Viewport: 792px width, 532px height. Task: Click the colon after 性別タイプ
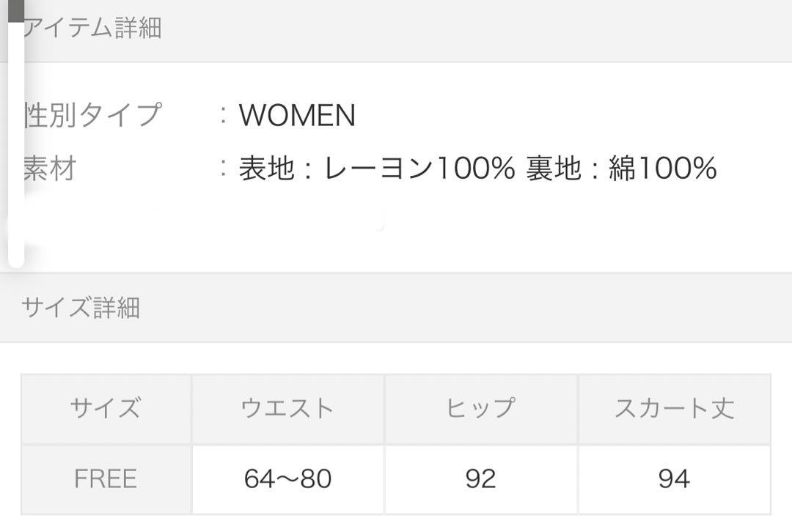pos(223,115)
